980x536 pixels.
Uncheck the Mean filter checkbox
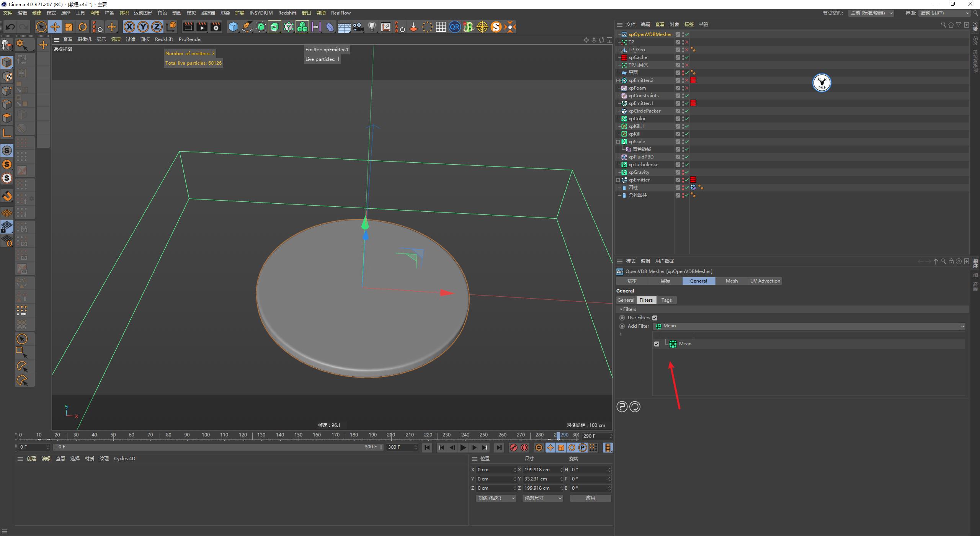[657, 344]
